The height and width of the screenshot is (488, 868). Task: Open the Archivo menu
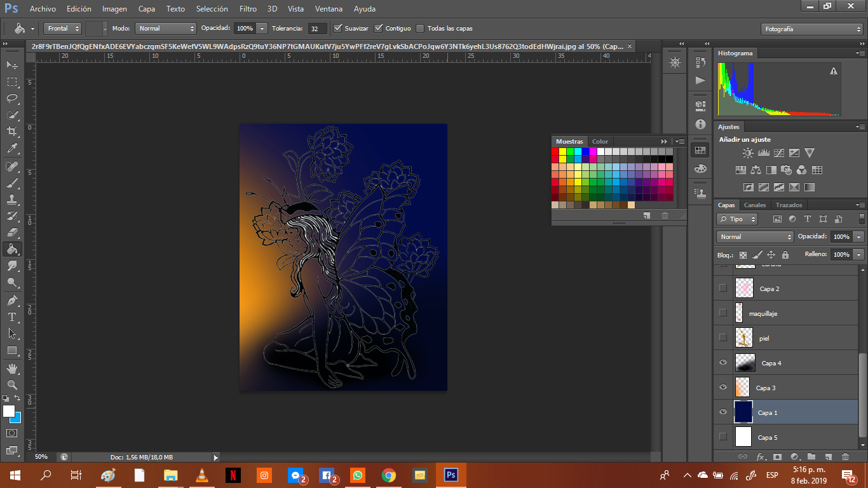(x=43, y=9)
